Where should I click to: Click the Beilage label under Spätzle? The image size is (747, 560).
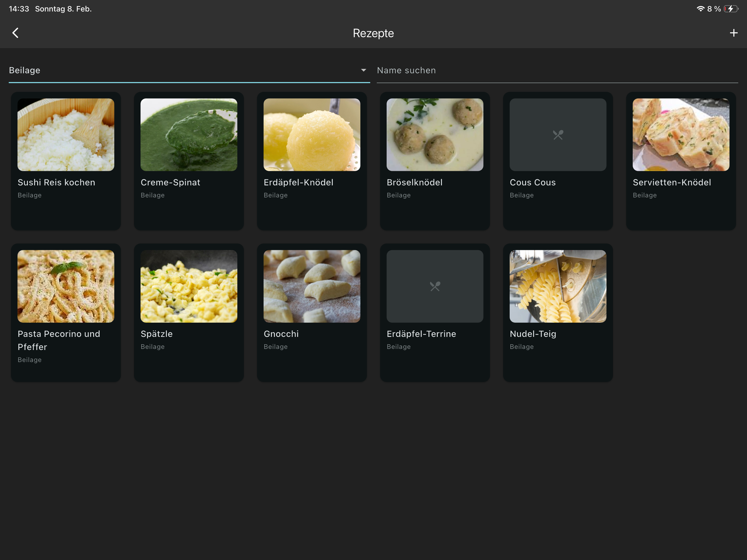tap(153, 347)
